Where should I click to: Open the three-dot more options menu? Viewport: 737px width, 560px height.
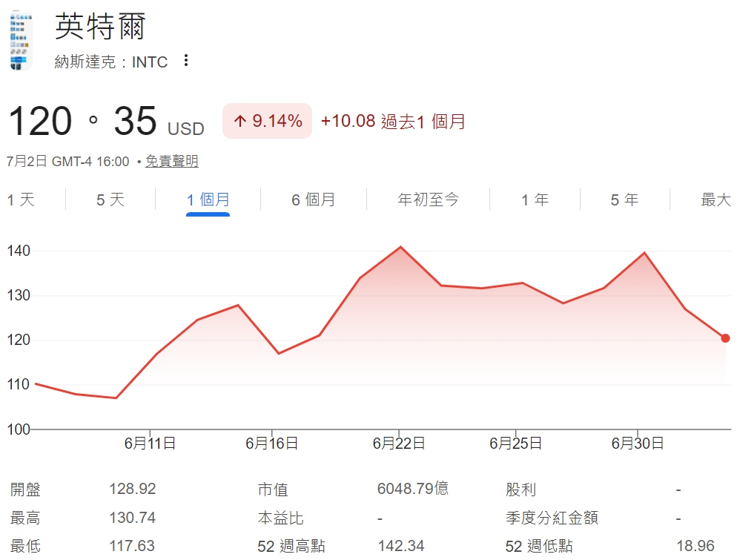point(186,60)
